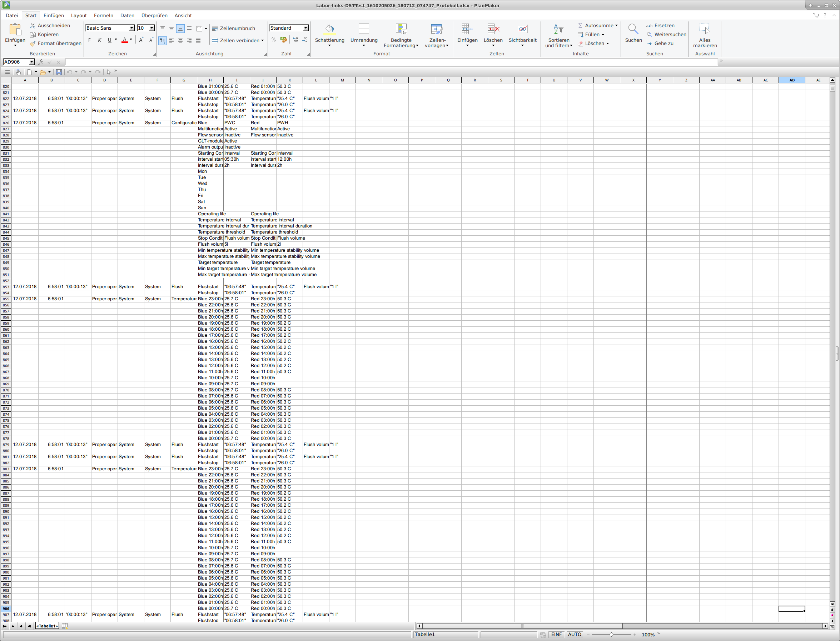Click the currency format coins icon
The width and height of the screenshot is (840, 641).
[x=284, y=40]
